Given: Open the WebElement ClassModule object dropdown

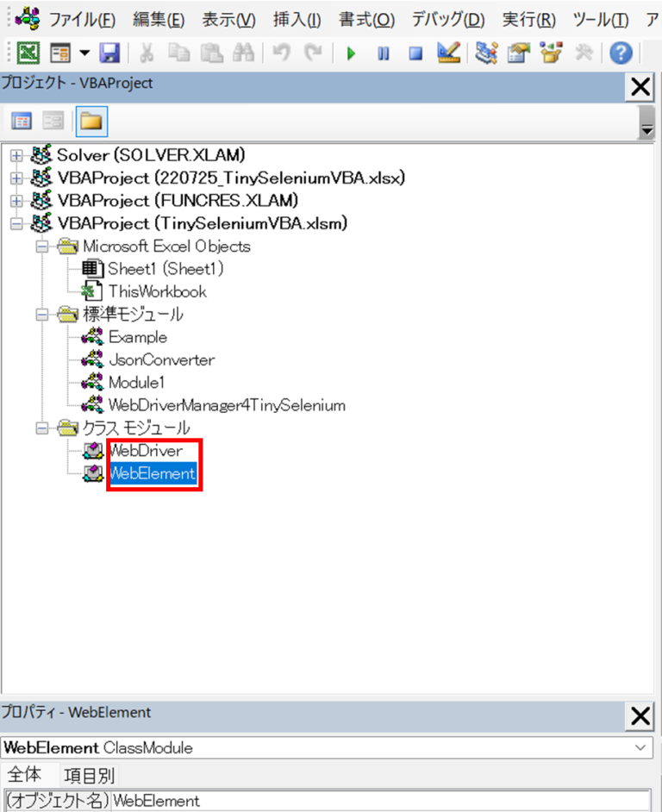Looking at the screenshot, I should (639, 748).
